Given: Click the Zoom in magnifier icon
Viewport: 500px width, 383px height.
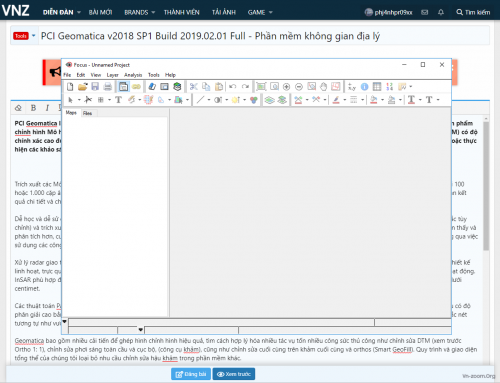Looking at the screenshot, I should click(286, 87).
